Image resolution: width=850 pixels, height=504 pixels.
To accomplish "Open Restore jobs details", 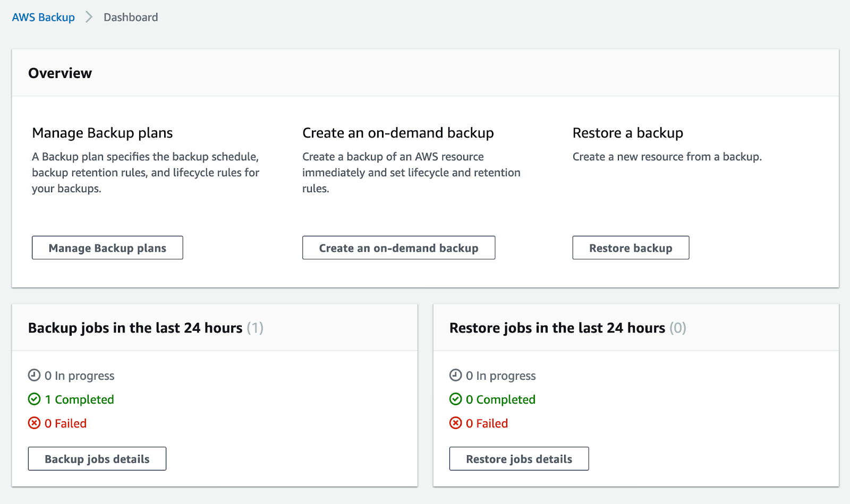I will (x=519, y=459).
